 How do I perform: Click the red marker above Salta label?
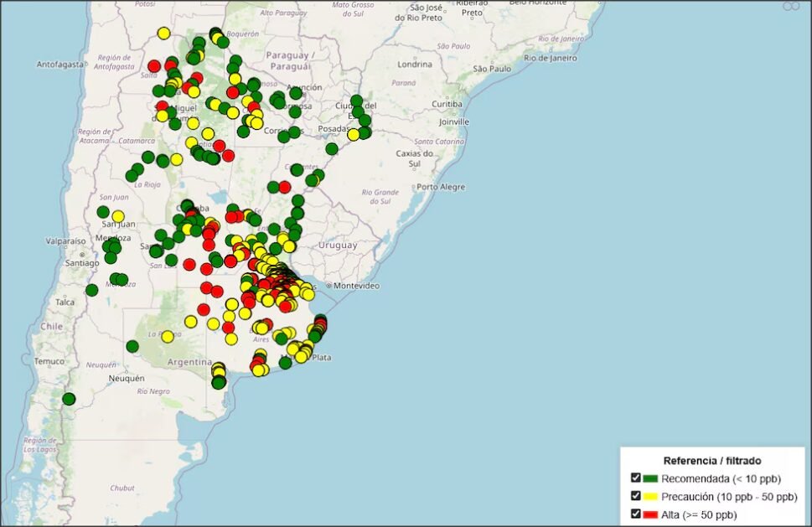(x=154, y=66)
